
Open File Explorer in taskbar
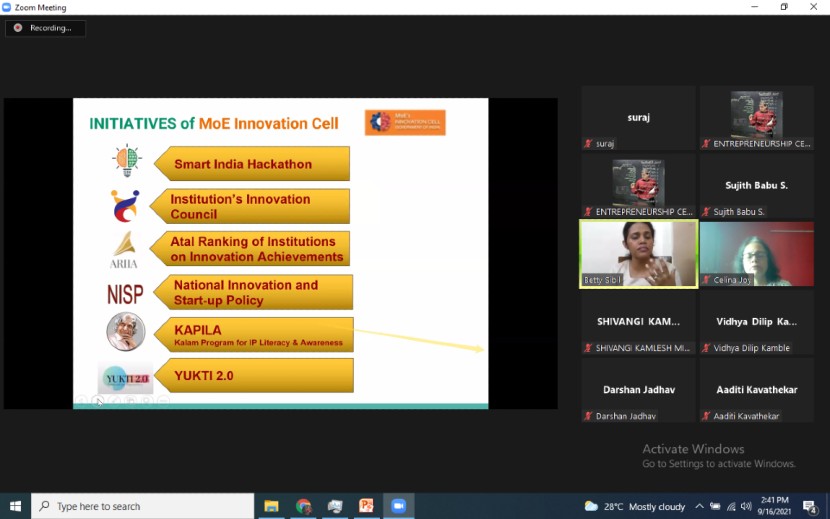[271, 506]
